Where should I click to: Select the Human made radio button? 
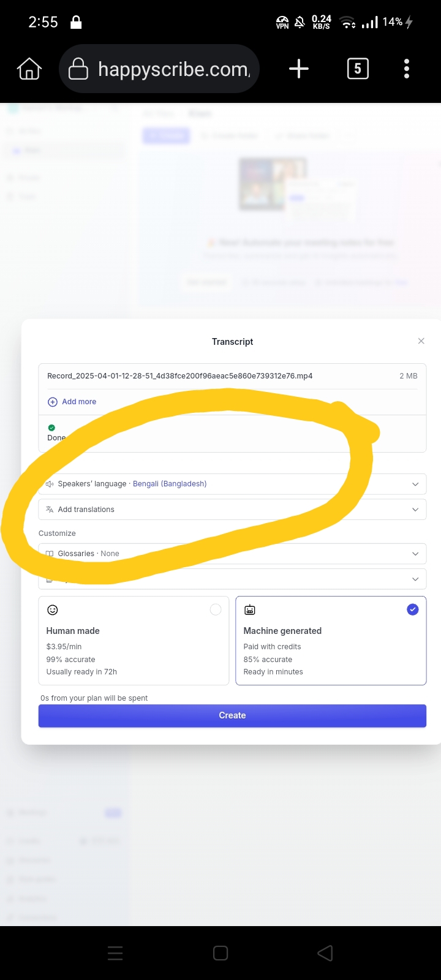pos(216,609)
